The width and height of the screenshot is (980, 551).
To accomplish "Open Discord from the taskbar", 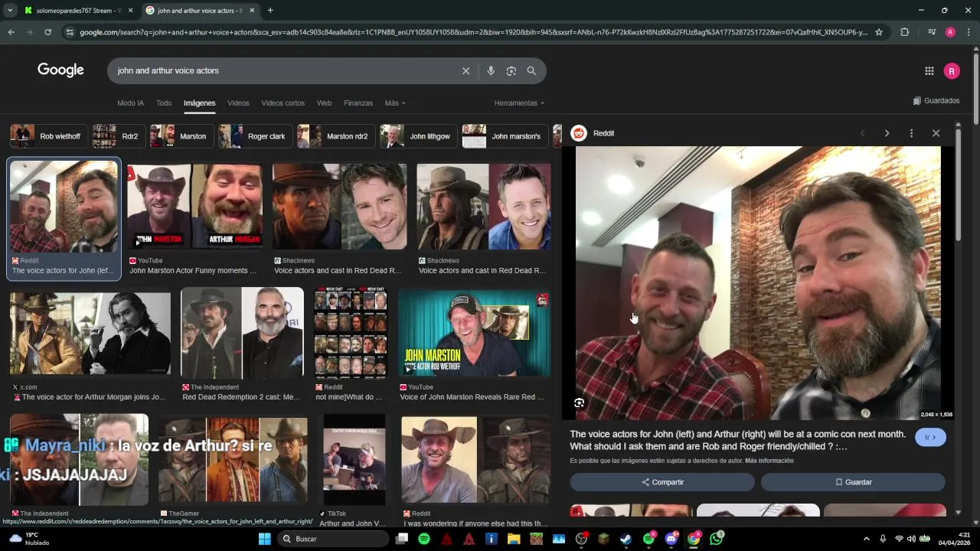I will coord(671,539).
